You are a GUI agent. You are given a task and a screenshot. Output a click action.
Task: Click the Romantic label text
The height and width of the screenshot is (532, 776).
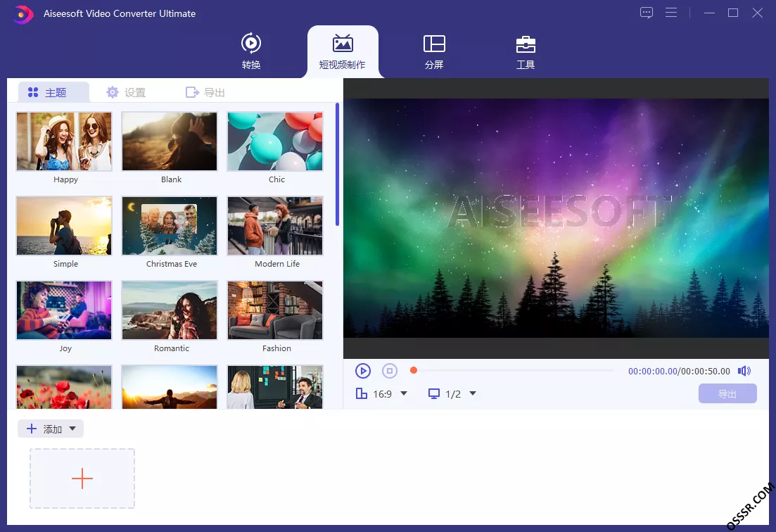(171, 348)
